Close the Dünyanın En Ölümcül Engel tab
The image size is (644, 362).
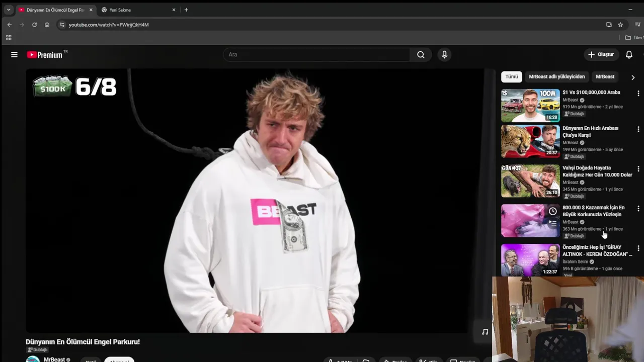coord(91,10)
